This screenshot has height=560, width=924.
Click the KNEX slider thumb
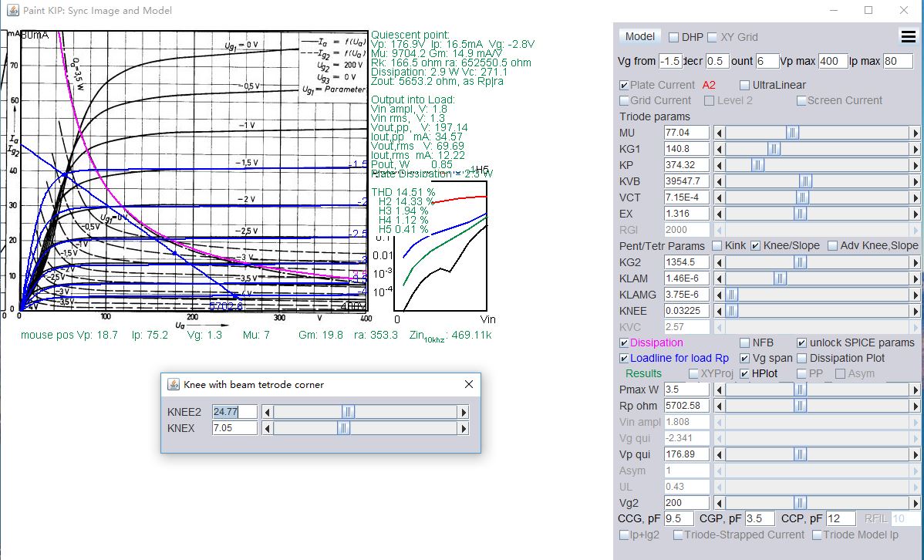point(343,429)
